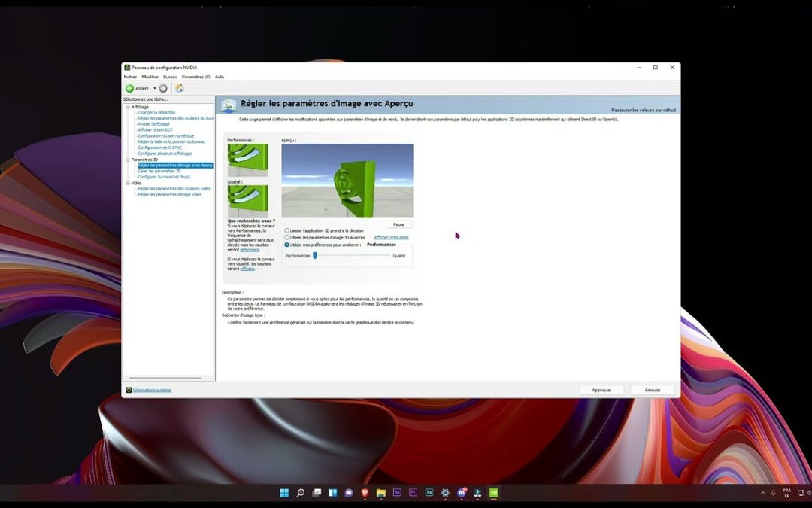Screen dimensions: 812x508
Task: Open the home page icon in toolbar
Action: coord(179,88)
